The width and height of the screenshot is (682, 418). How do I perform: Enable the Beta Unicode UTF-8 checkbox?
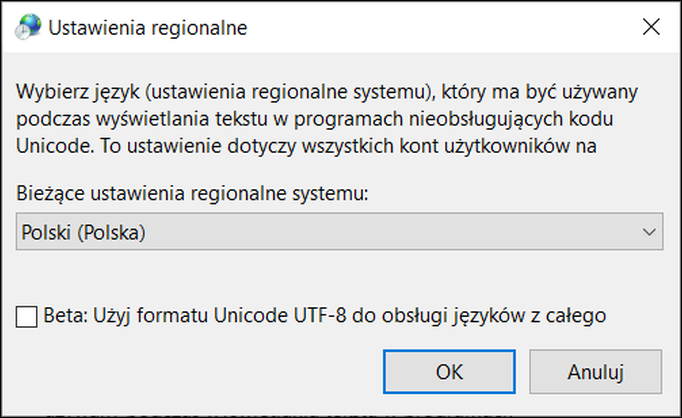(27, 317)
